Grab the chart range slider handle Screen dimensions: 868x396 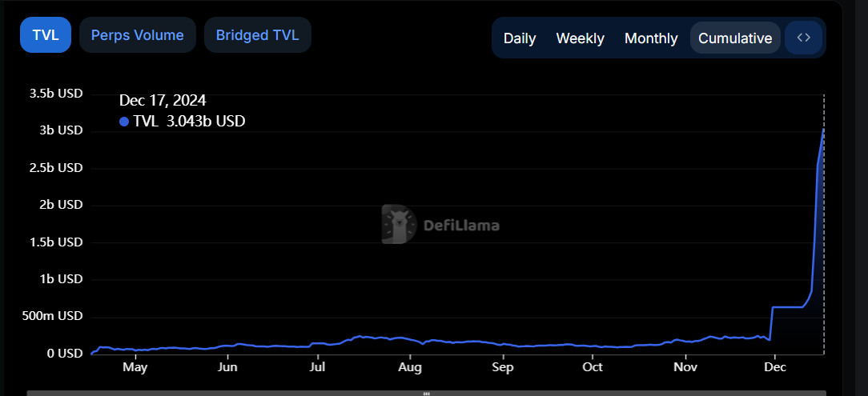click(426, 394)
